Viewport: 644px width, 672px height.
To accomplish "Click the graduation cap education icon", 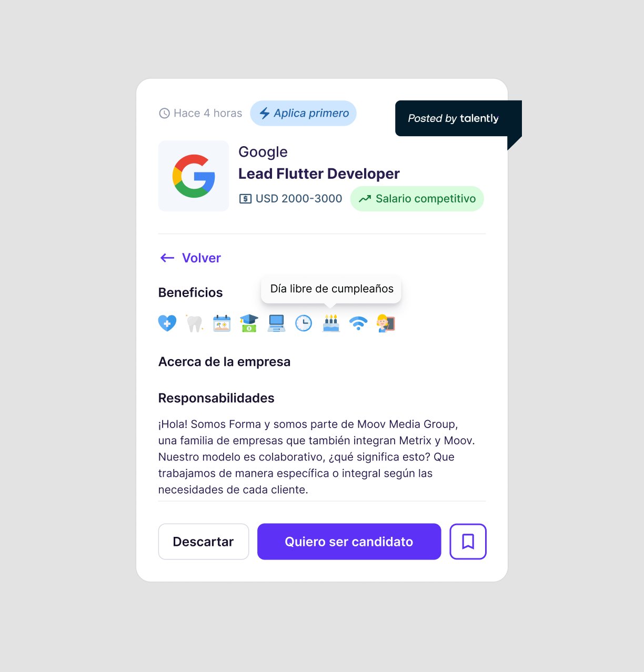I will click(249, 323).
